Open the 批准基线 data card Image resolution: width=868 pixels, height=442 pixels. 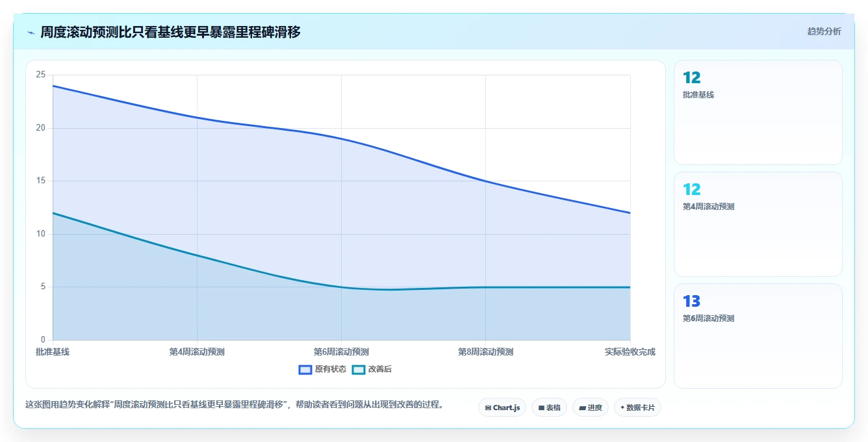tap(758, 112)
